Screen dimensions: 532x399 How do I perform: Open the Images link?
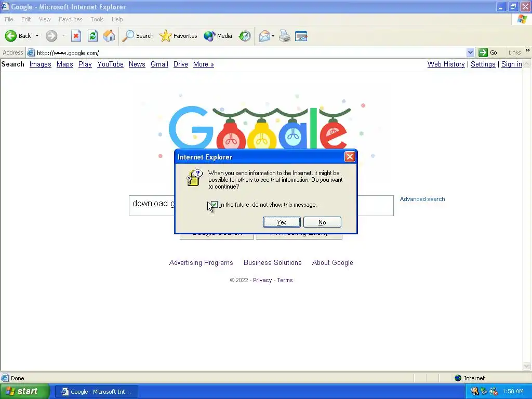click(41, 64)
